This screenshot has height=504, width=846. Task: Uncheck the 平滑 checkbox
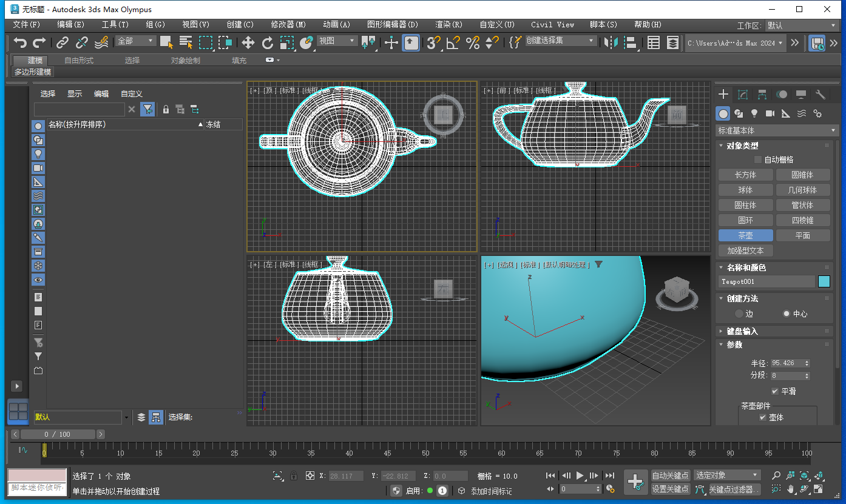pyautogui.click(x=775, y=391)
